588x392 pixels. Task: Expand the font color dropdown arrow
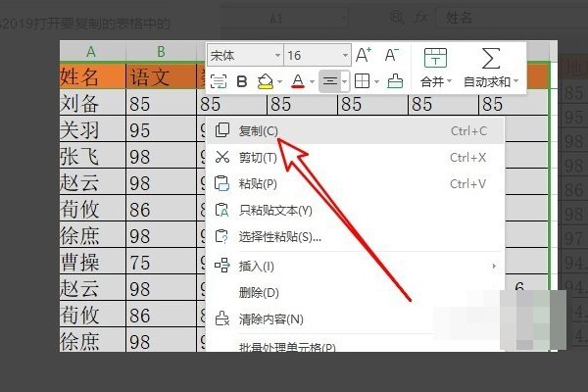coord(312,81)
